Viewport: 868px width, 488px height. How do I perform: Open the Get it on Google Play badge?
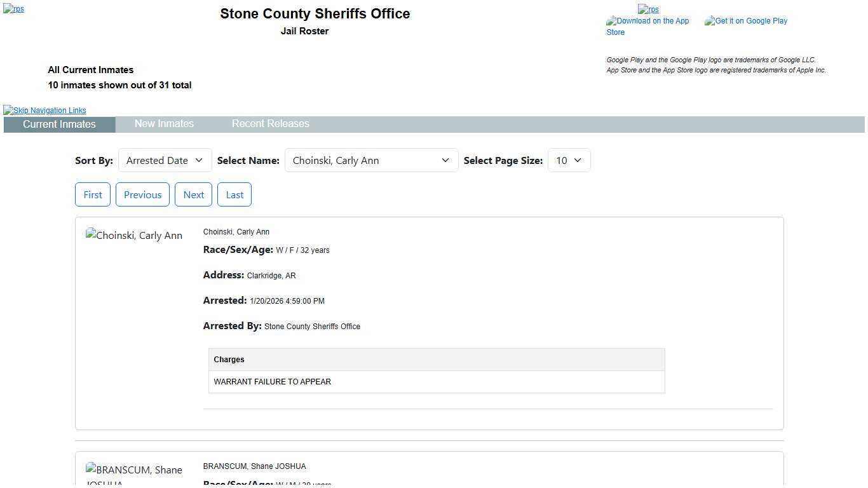(x=746, y=21)
